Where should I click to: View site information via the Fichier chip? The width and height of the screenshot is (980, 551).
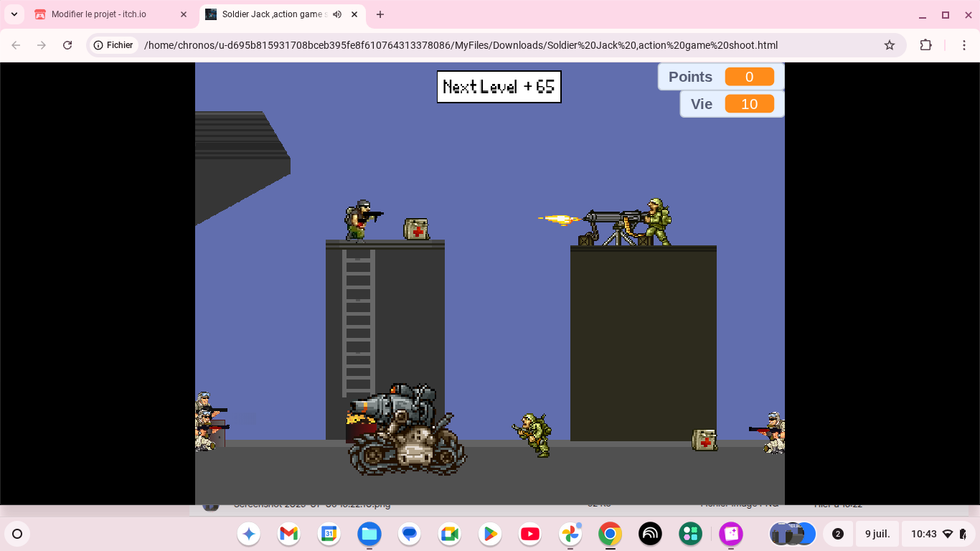113,45
